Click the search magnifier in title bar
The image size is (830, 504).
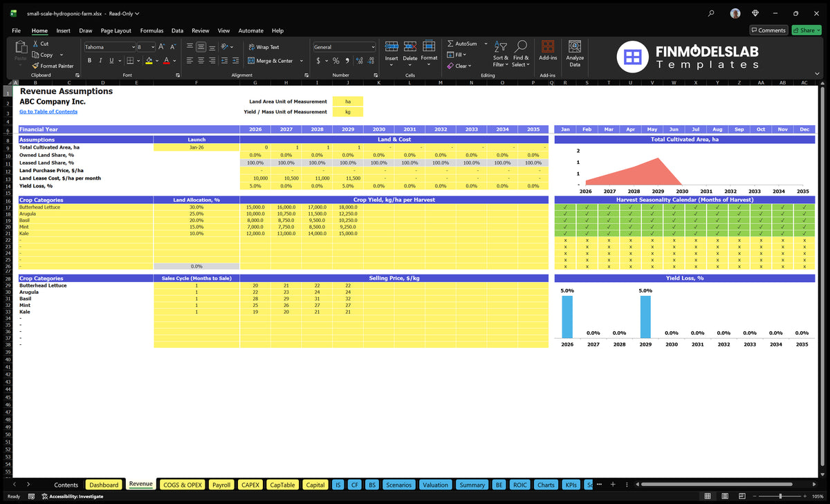click(x=712, y=13)
